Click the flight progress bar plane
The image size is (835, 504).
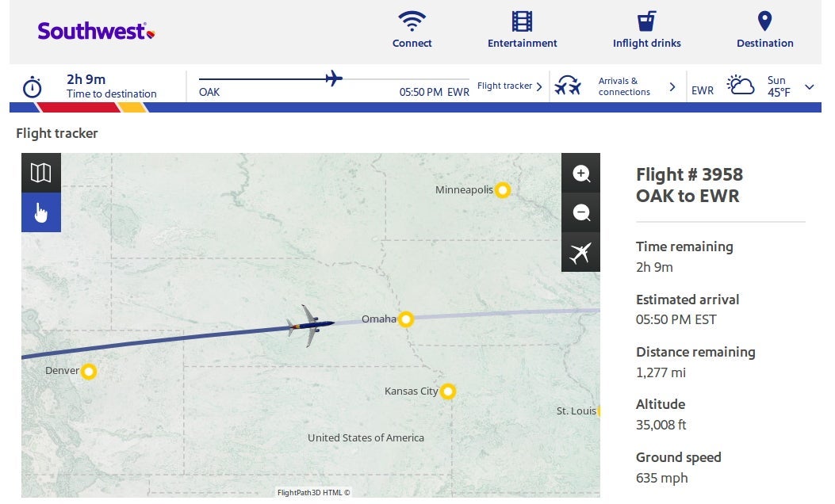(334, 78)
